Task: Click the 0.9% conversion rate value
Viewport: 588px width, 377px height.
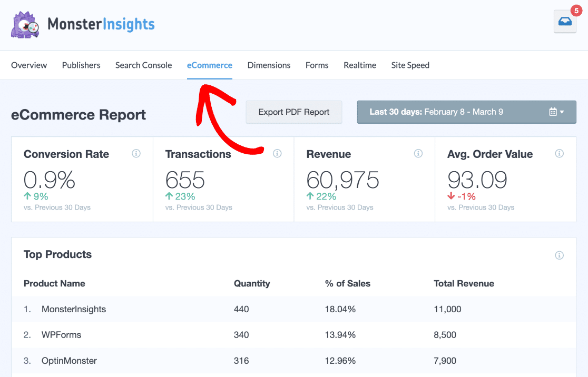Action: (50, 180)
